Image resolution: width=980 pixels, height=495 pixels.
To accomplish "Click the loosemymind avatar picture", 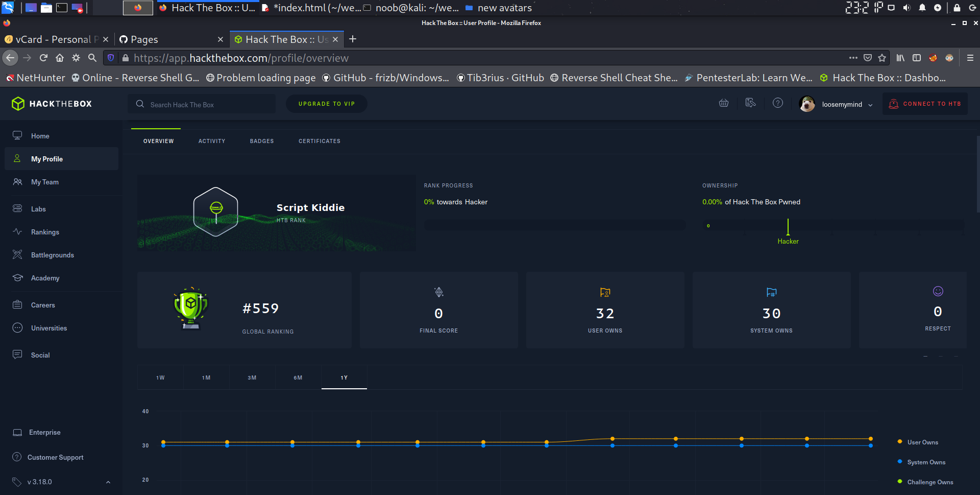I will coord(807,104).
